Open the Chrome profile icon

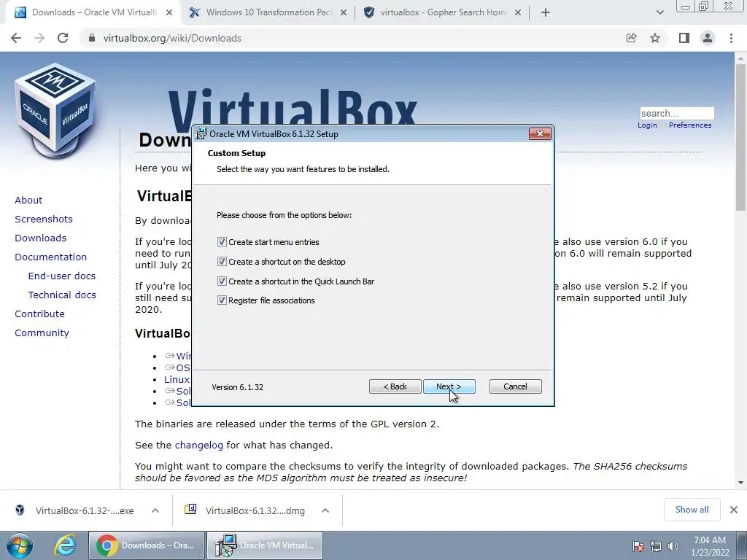708,38
